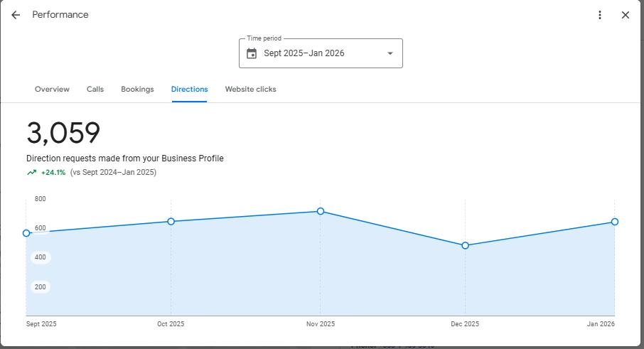Click the Dec 2025 lowest data point
The image size is (644, 349).
click(x=465, y=245)
